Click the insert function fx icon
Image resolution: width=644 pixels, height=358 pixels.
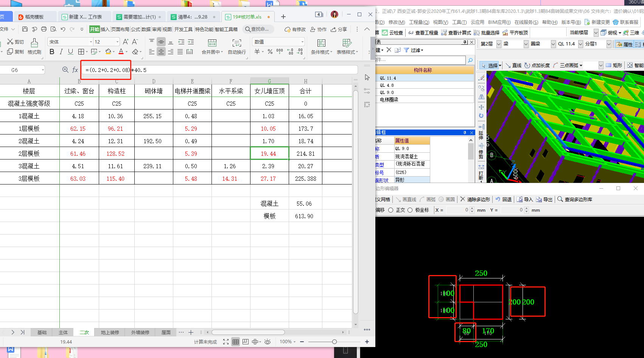[x=75, y=70]
